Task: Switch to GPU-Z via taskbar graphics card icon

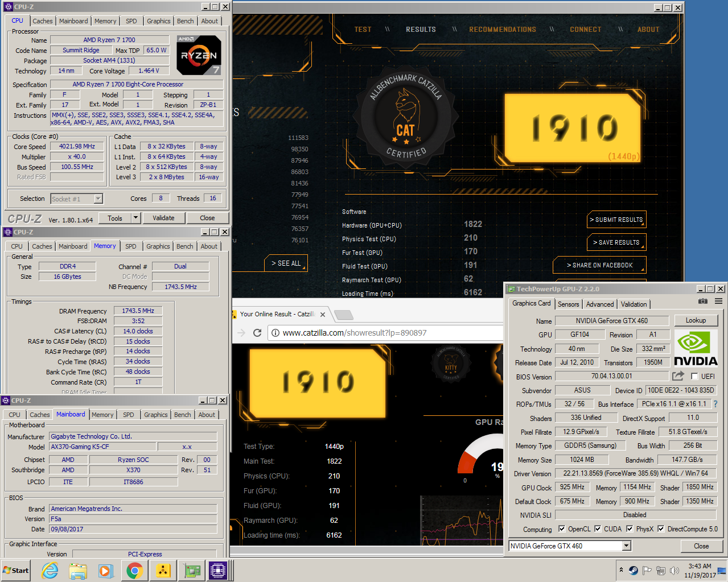Action: coord(191,571)
